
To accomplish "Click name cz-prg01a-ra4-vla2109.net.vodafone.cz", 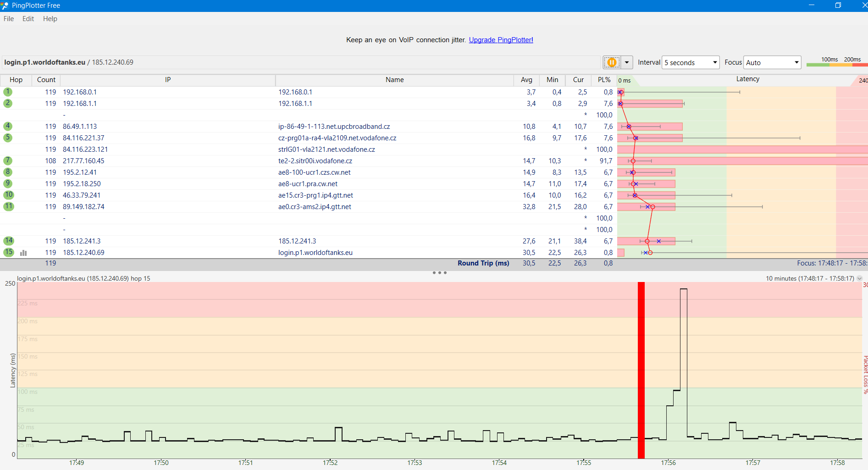I will (337, 138).
